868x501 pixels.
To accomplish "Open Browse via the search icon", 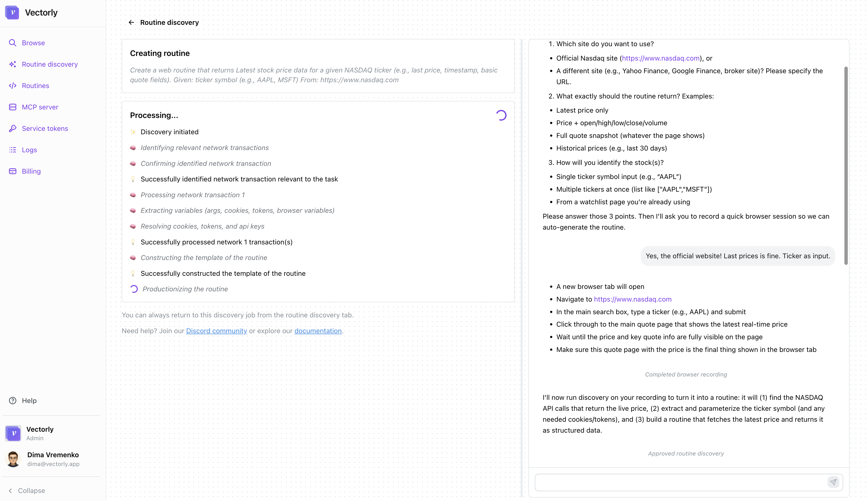I will 13,43.
